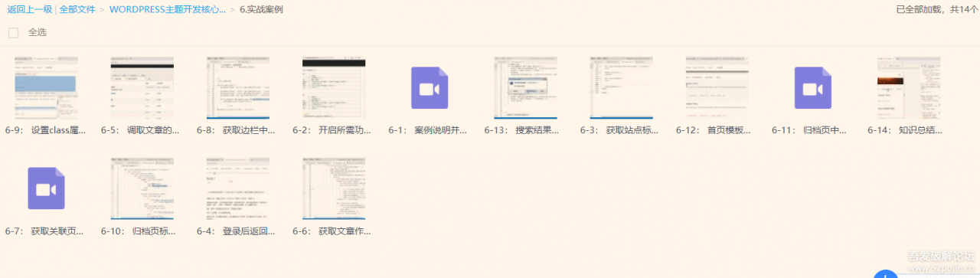The height and width of the screenshot is (278, 980).
Task: Select file name 6-1: 案例说明并...
Action: pyautogui.click(x=428, y=130)
